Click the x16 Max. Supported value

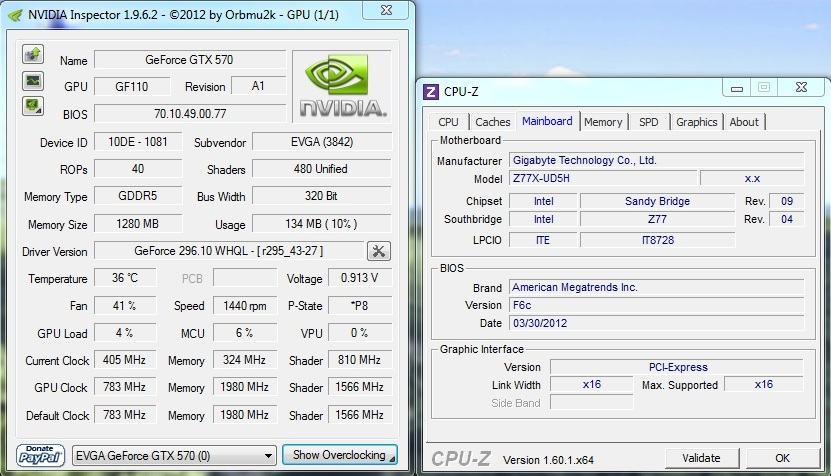pyautogui.click(x=764, y=384)
